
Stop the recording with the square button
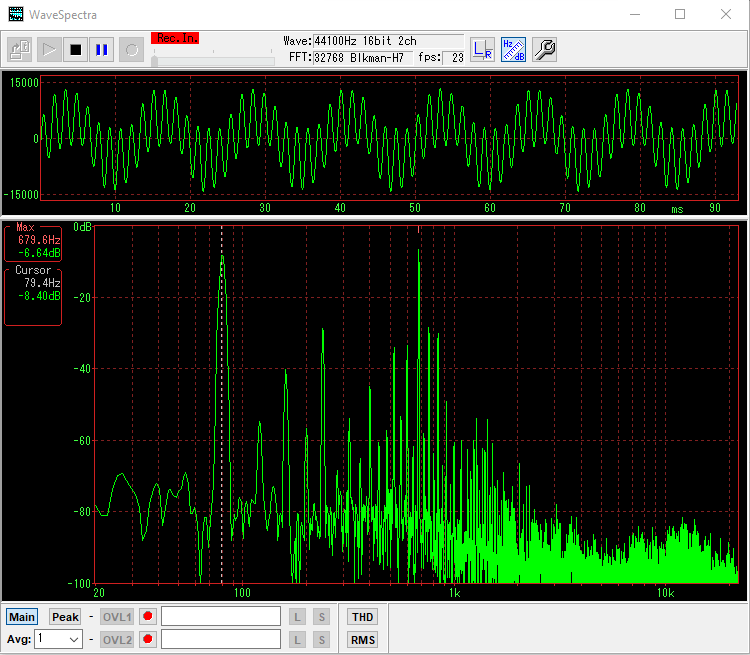[x=76, y=50]
